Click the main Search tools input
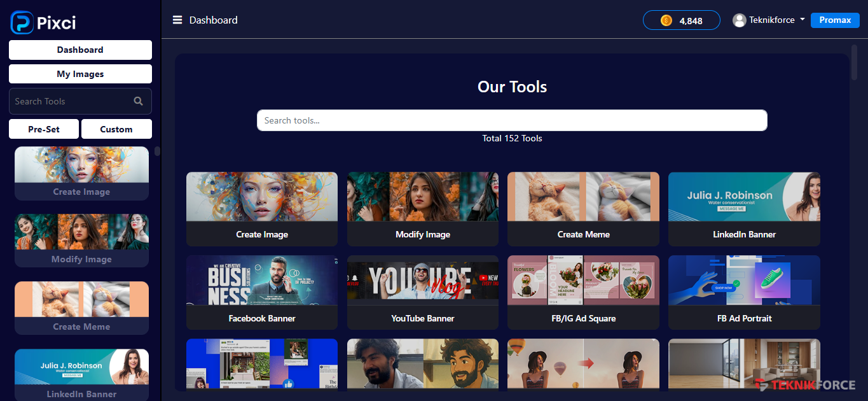The height and width of the screenshot is (401, 868). 512,120
